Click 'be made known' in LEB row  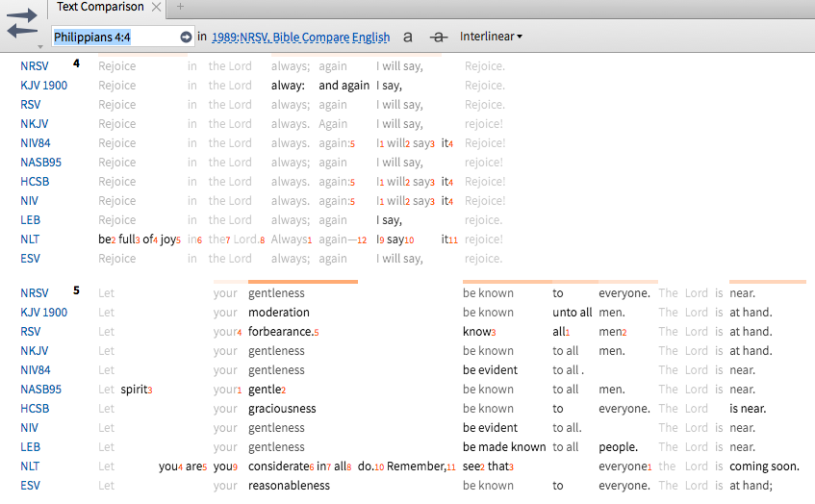click(504, 447)
